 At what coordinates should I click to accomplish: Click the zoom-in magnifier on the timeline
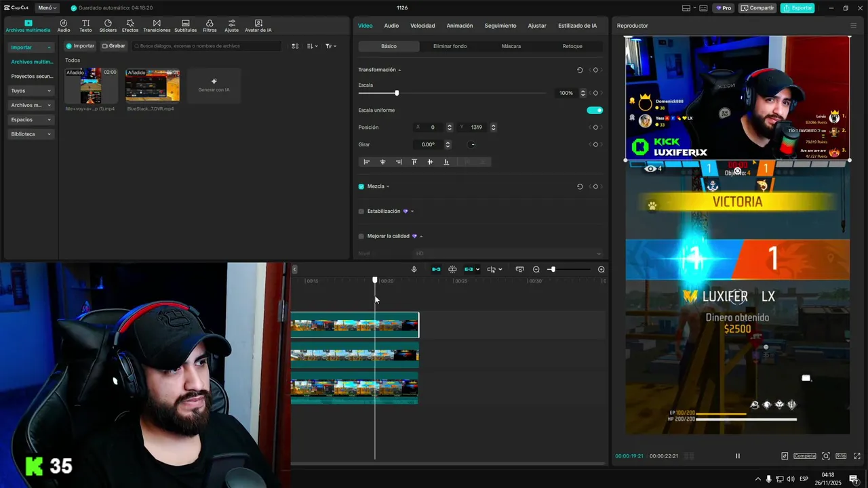601,269
